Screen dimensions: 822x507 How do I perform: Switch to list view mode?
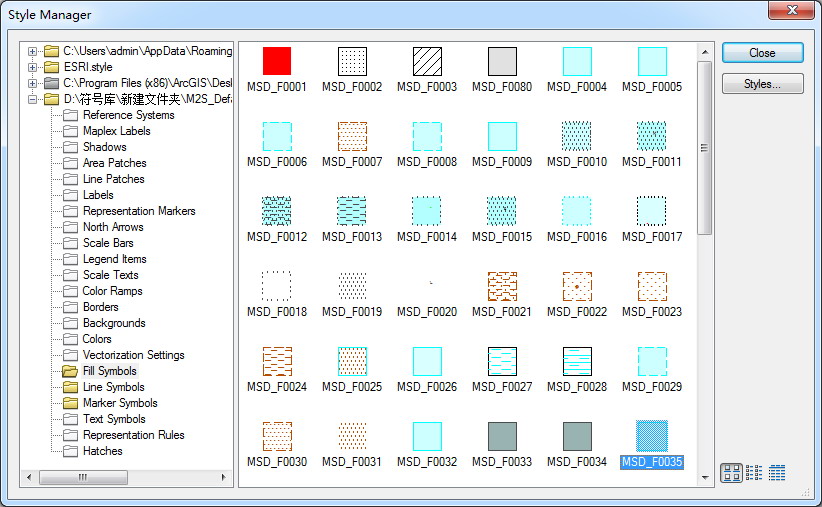pos(754,473)
